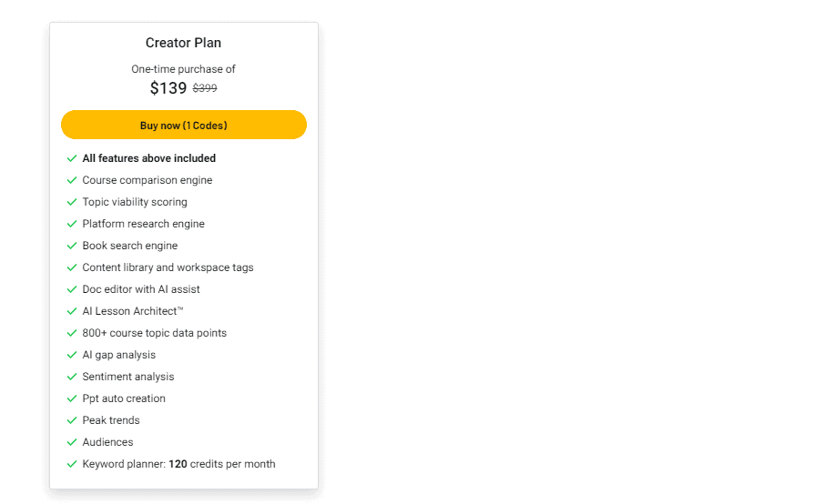Viewport: 834px width, 504px height.
Task: Click checkmark next to AI gap analysis
Action: (x=72, y=355)
